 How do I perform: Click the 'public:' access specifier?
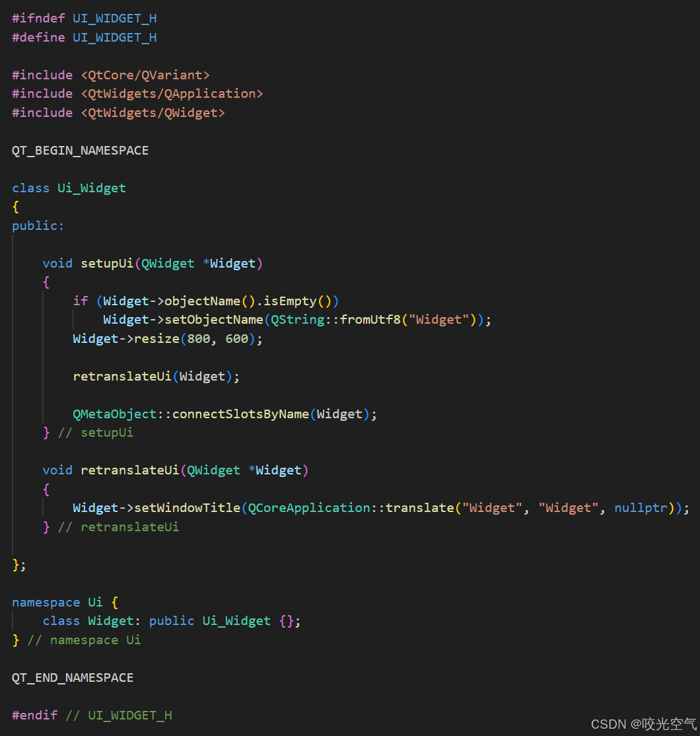[x=38, y=226]
